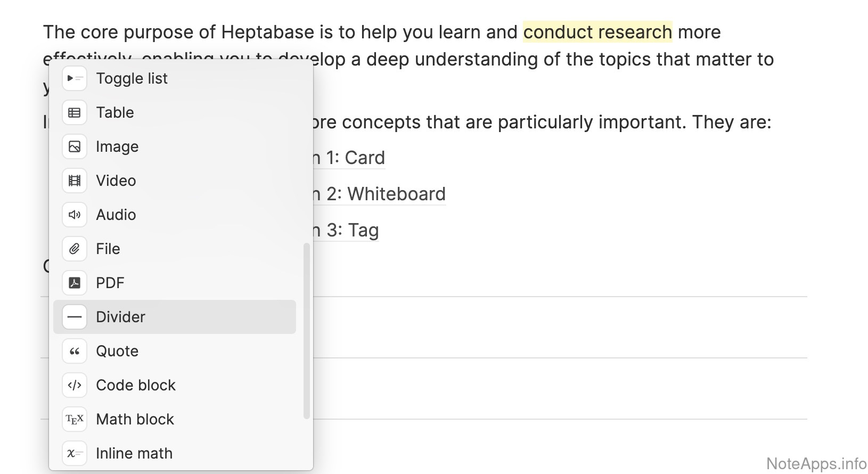Click the Code block brackets icon
The width and height of the screenshot is (868, 474).
click(x=75, y=386)
